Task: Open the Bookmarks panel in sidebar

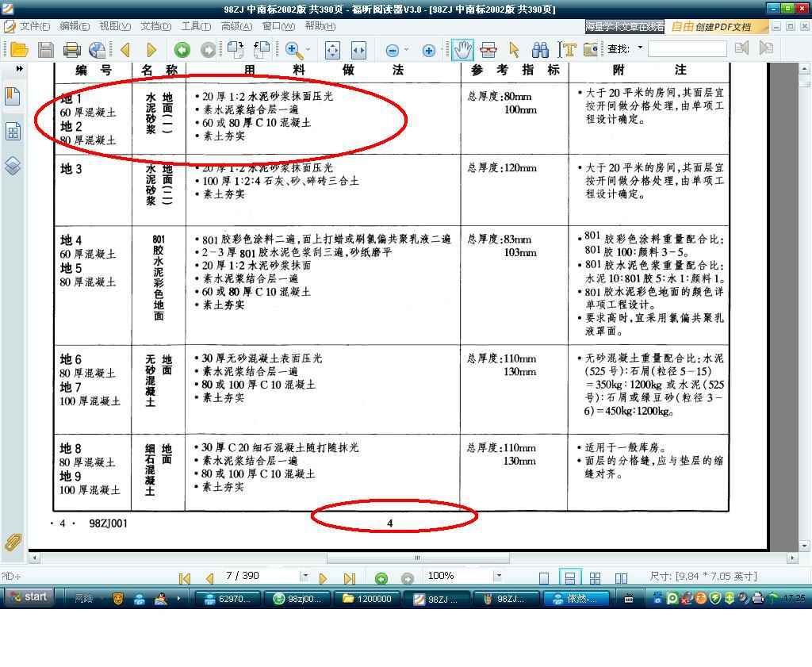Action: (x=13, y=96)
